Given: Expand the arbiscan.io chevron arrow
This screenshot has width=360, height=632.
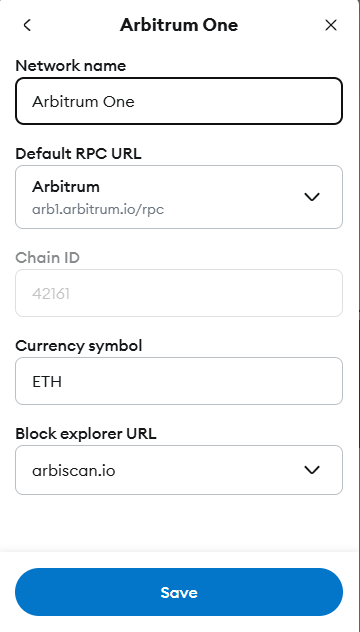Looking at the screenshot, I should click(312, 470).
